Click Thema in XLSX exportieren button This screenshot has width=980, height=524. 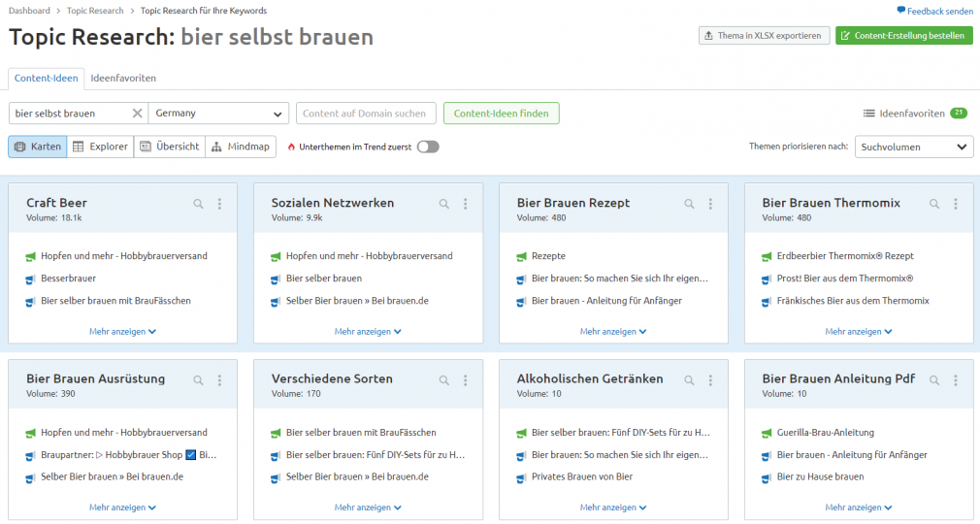coord(764,36)
